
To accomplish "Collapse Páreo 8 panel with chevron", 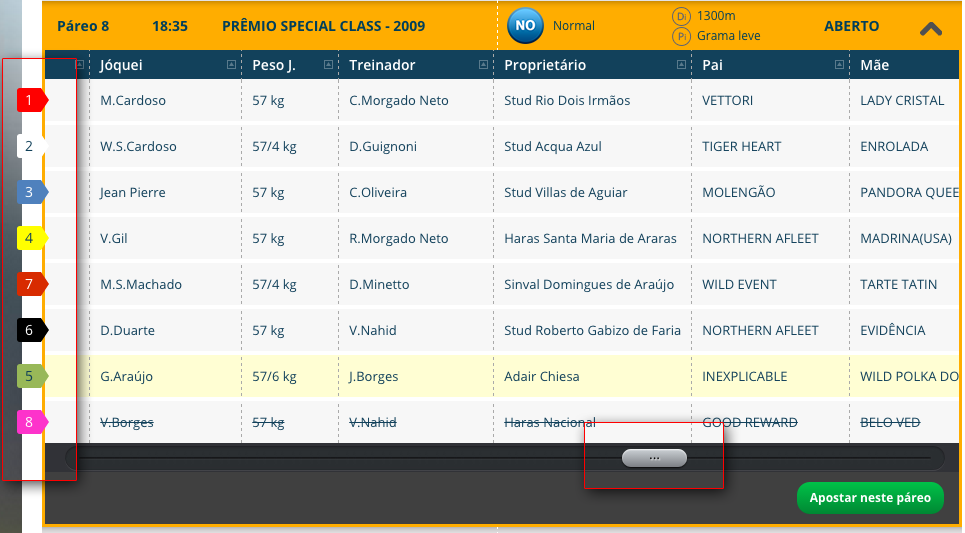I will click(931, 28).
